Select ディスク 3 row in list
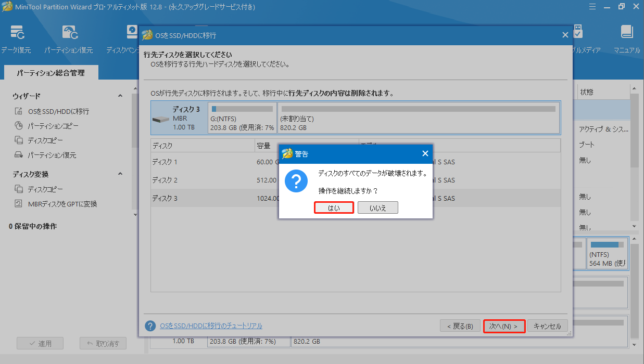The height and width of the screenshot is (364, 644). [x=356, y=199]
